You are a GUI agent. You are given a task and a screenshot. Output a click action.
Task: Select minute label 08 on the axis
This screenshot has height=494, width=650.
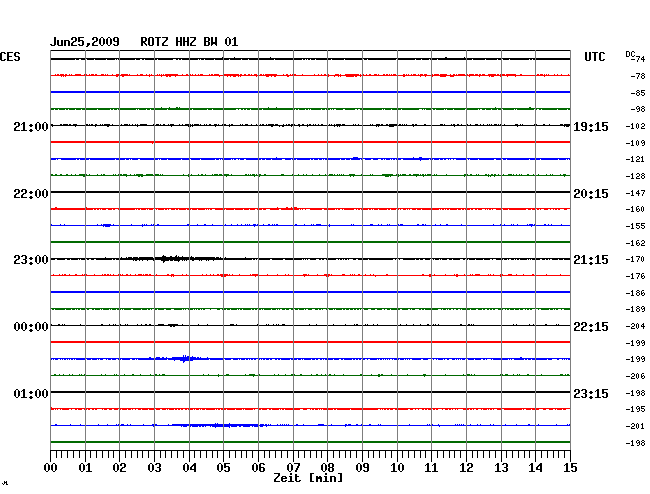pos(327,468)
